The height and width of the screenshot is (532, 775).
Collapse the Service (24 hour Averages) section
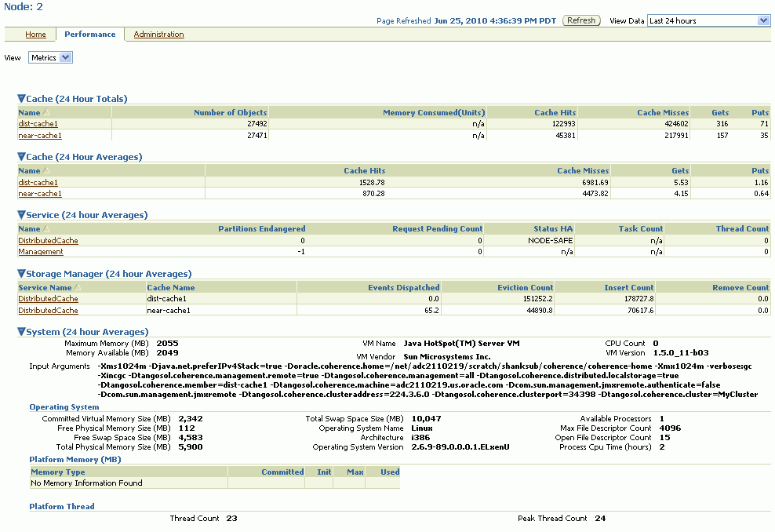[21, 214]
